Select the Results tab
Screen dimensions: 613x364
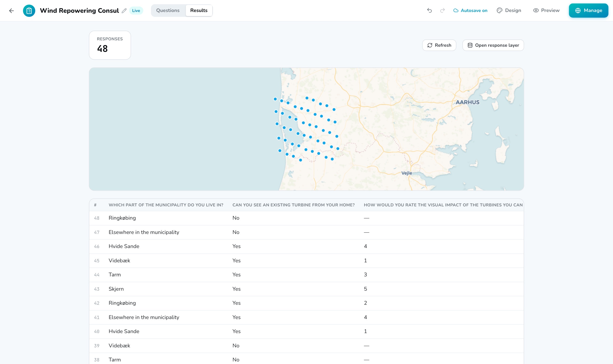click(199, 10)
